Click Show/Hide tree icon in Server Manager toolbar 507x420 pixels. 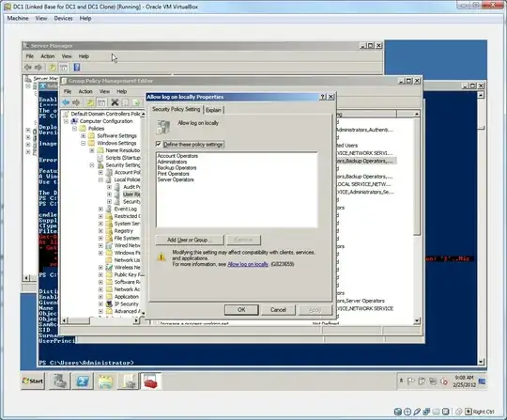pos(64,68)
